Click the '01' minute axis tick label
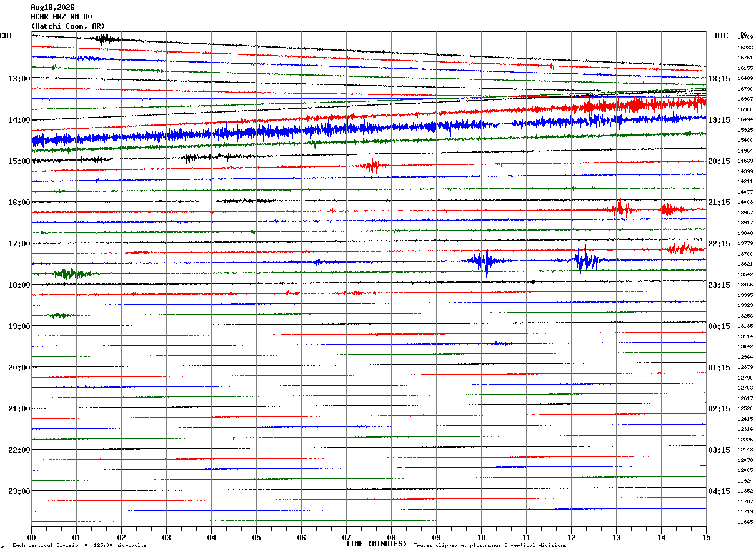This screenshot has width=756, height=554. 76,537
